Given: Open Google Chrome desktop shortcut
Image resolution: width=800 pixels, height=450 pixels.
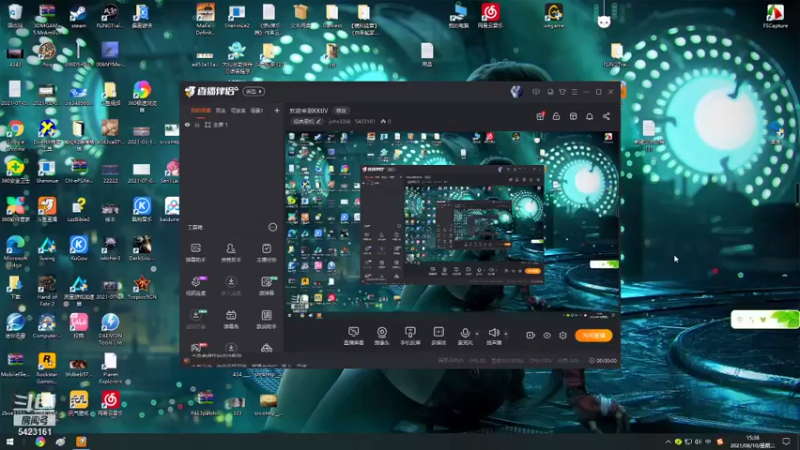Looking at the screenshot, I should 15,135.
